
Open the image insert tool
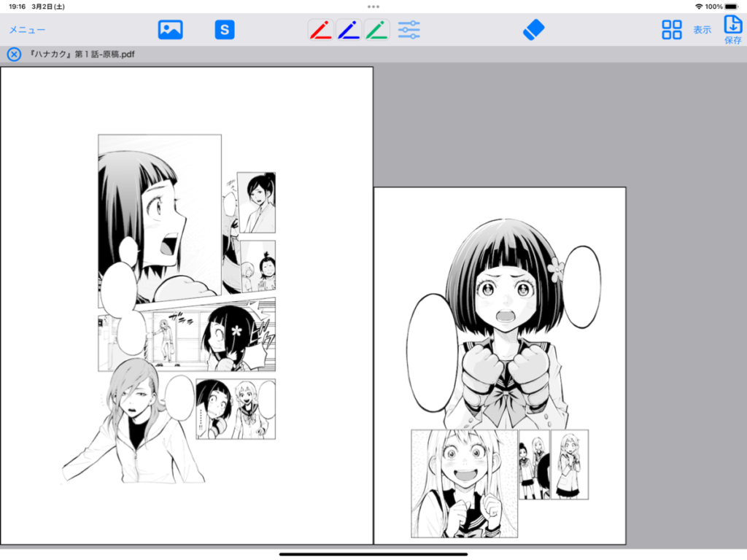[x=170, y=29]
